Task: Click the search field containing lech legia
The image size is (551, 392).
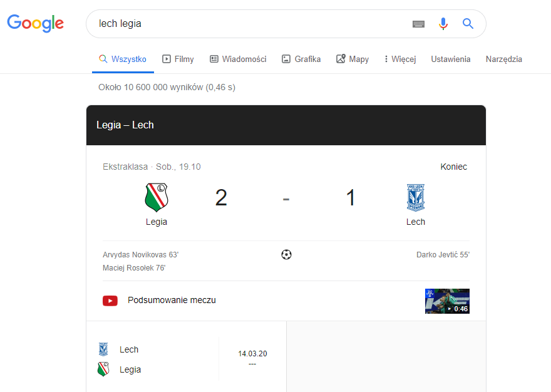Action: [x=250, y=24]
